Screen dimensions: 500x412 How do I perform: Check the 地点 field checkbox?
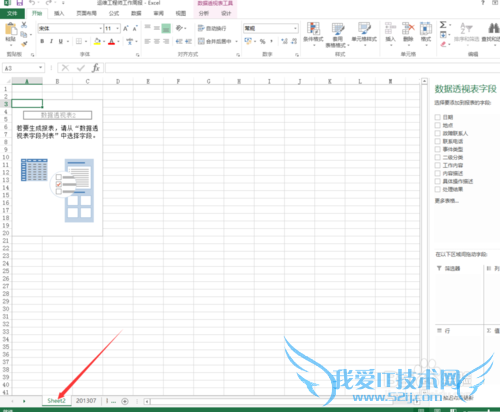(438, 125)
